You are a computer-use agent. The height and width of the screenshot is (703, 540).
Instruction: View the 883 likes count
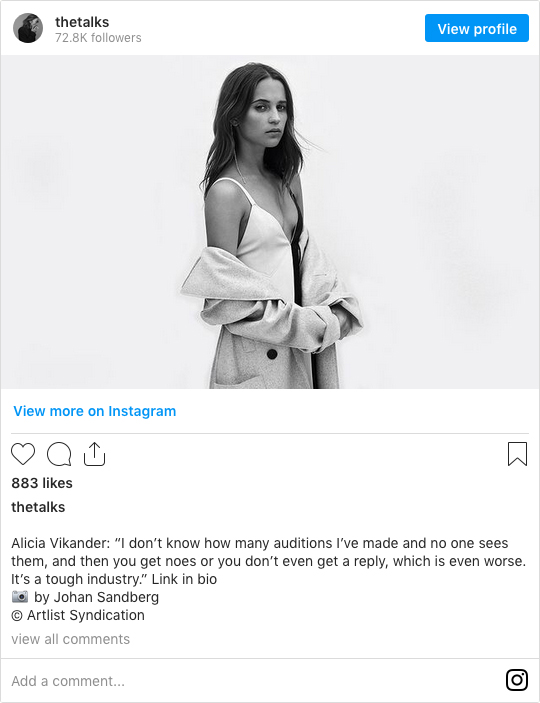(x=42, y=483)
